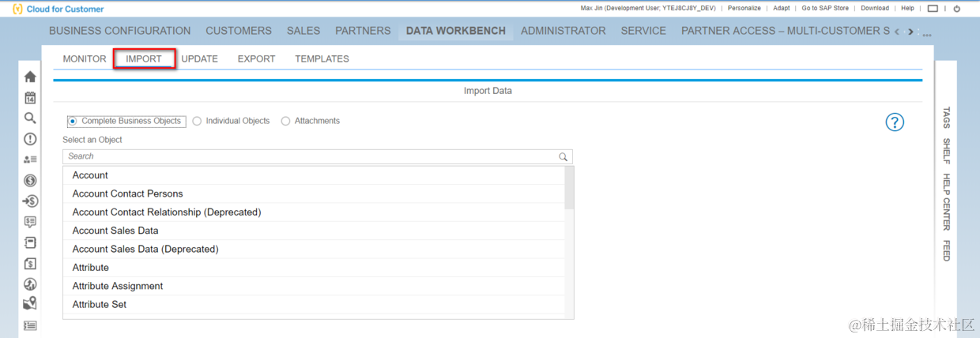This screenshot has width=980, height=338.
Task: Open the Tags side panel
Action: (x=947, y=117)
